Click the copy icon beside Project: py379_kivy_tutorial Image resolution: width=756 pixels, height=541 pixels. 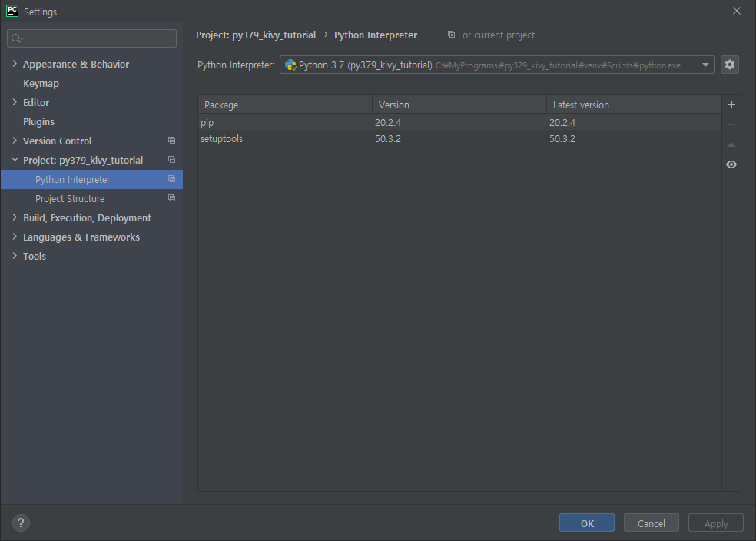171,160
